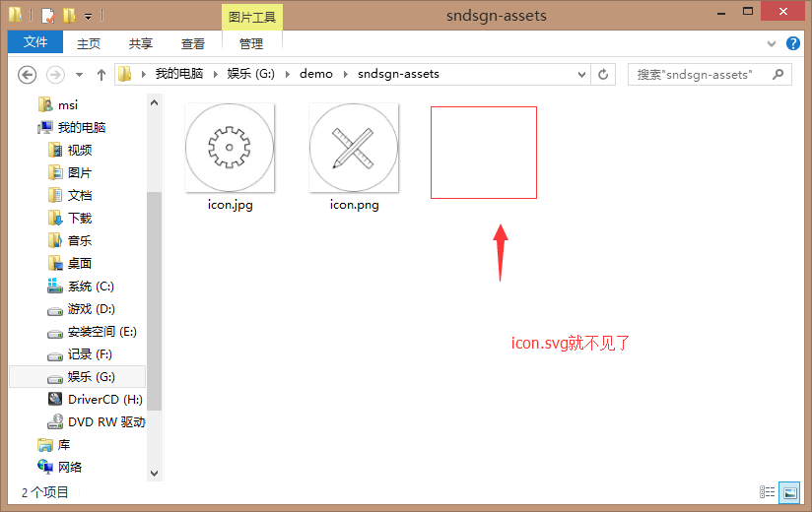
Task: Go up one folder level
Action: tap(101, 75)
